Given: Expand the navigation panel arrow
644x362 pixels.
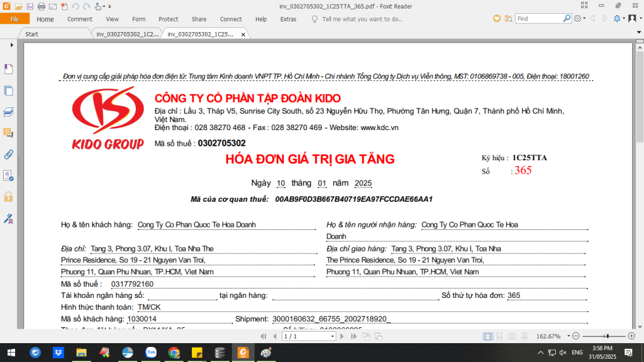Looking at the screenshot, I should coord(11,45).
